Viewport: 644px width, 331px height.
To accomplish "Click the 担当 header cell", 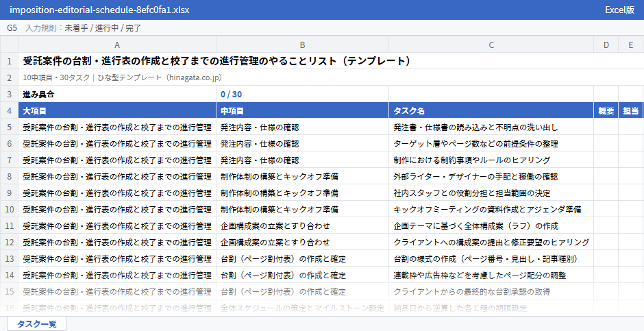I will (x=631, y=110).
